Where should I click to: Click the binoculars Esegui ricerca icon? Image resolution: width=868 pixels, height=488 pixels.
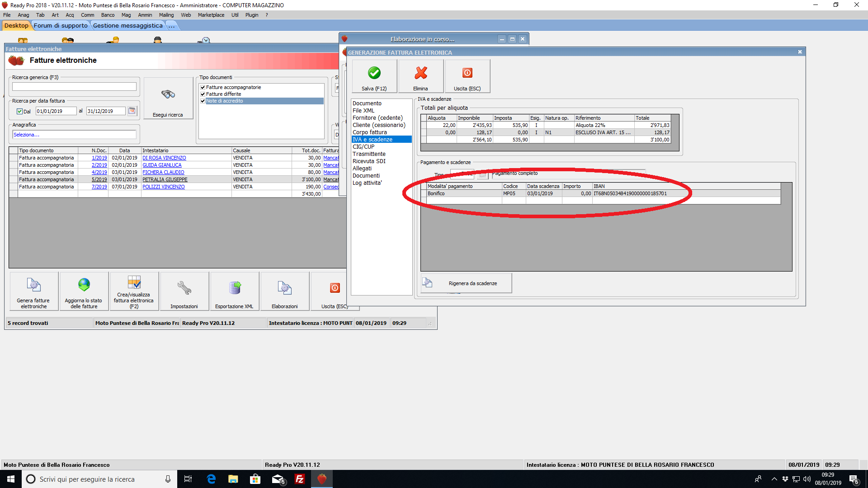pos(168,94)
